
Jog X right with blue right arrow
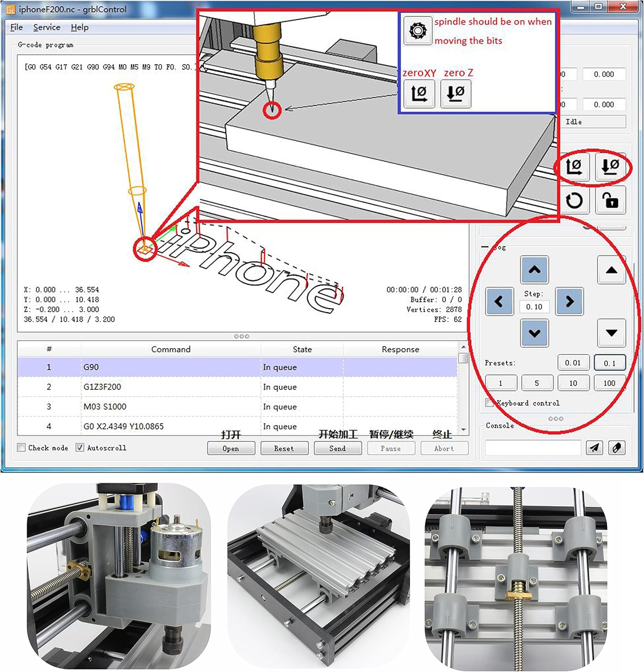pos(569,302)
